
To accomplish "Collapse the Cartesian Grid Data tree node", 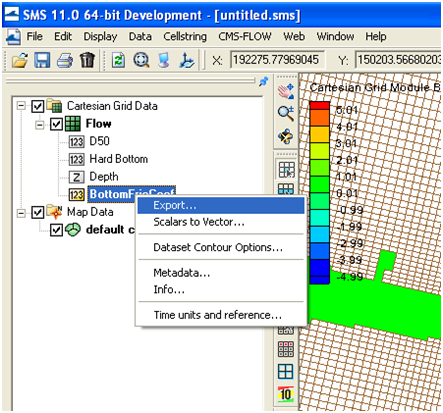I will [x=21, y=106].
